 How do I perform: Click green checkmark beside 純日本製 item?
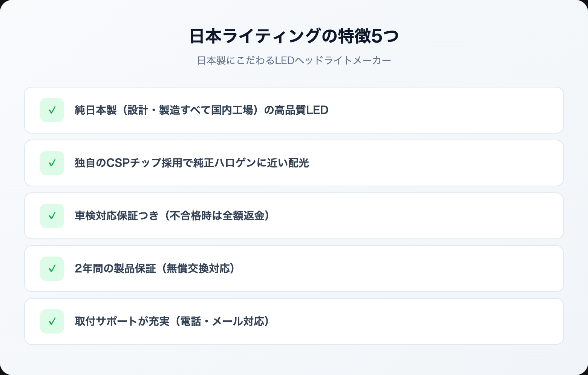[x=52, y=110]
